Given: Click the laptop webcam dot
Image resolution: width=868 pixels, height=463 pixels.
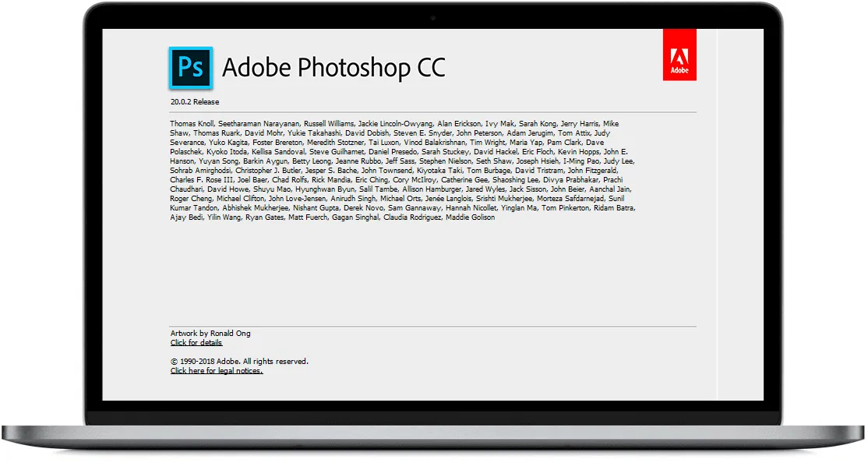Looking at the screenshot, I should pyautogui.click(x=433, y=16).
